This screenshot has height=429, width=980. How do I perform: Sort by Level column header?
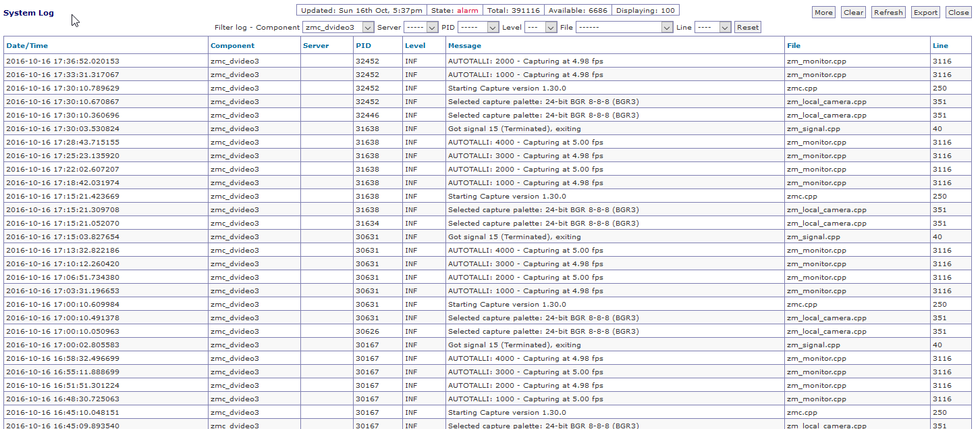[415, 46]
